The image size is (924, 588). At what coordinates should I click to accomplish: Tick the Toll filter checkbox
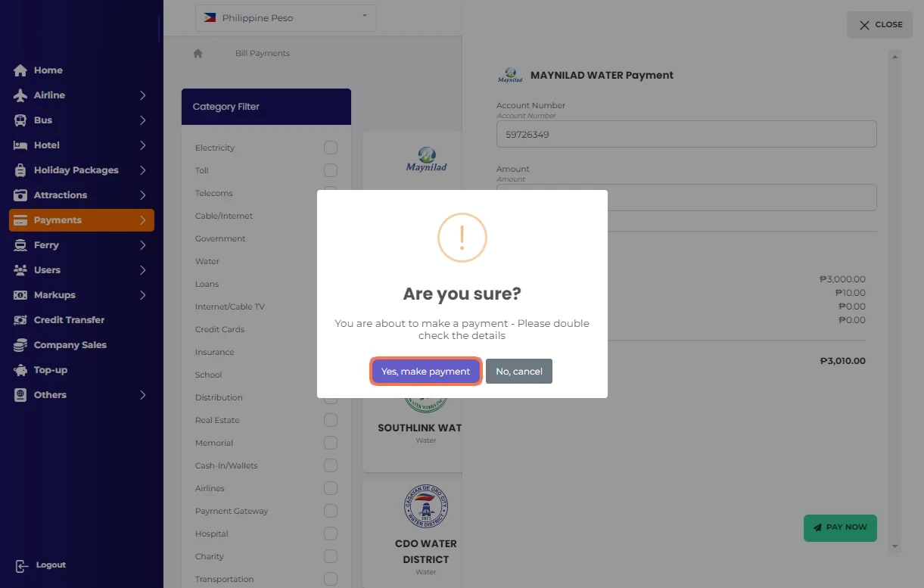(331, 170)
